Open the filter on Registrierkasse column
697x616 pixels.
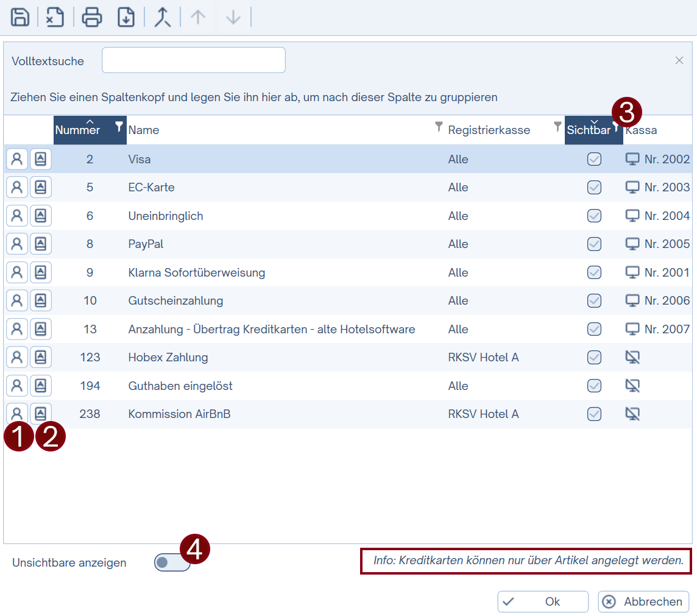point(557,127)
